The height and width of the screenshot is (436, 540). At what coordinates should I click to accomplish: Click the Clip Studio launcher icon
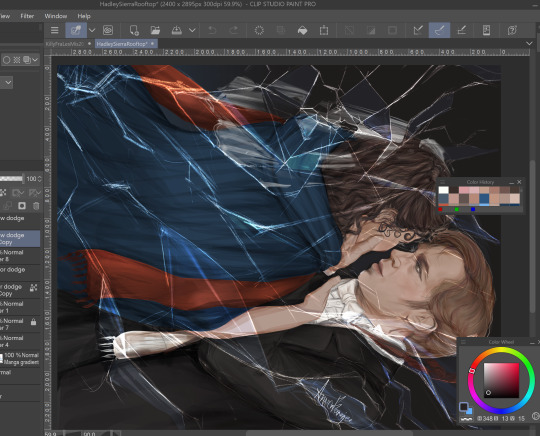[76, 30]
